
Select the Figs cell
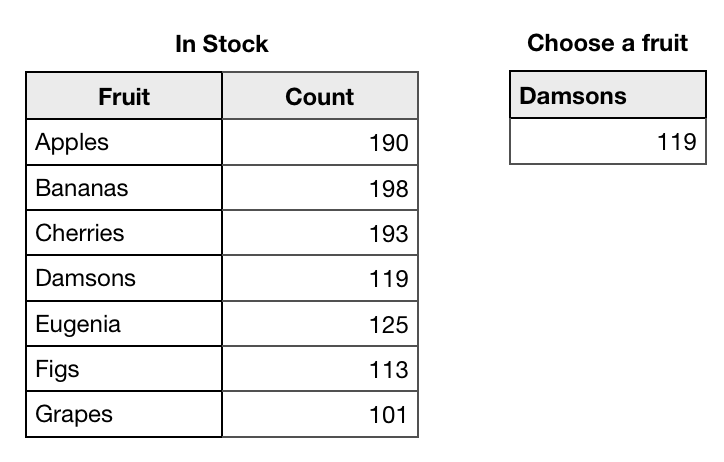(x=124, y=369)
